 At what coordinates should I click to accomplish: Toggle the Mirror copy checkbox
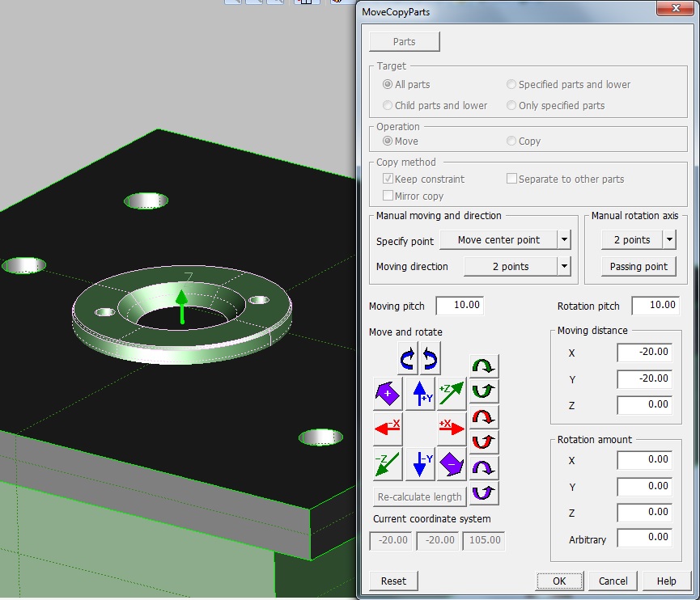(x=388, y=196)
